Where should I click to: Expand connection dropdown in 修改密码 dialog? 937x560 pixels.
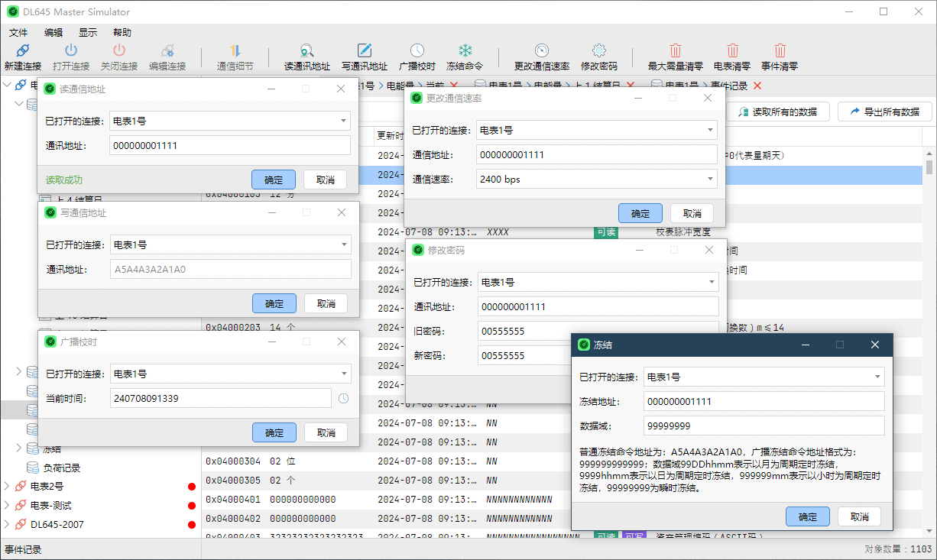tap(711, 282)
